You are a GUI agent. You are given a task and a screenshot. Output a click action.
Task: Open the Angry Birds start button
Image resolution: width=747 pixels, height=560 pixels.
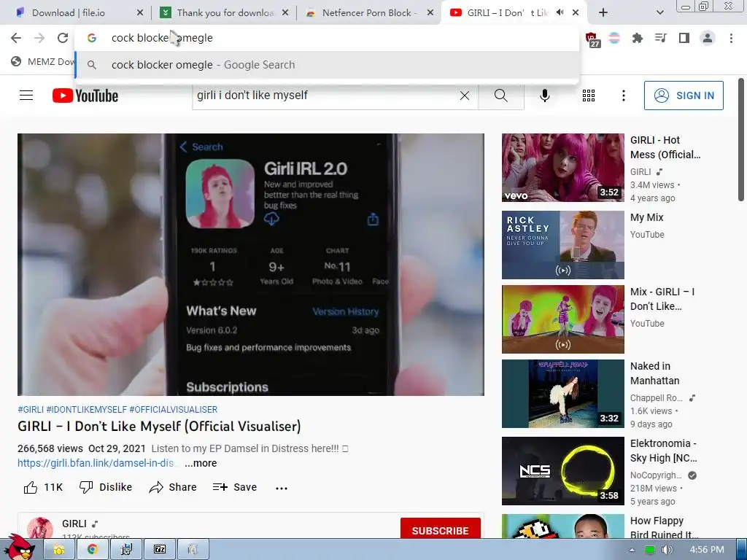[x=20, y=548]
